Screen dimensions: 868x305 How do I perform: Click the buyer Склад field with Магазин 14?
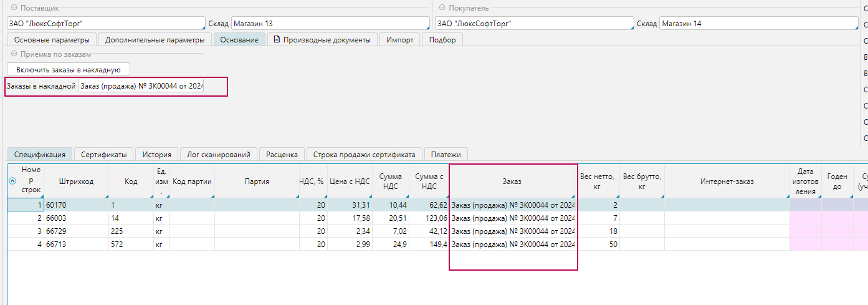click(758, 24)
